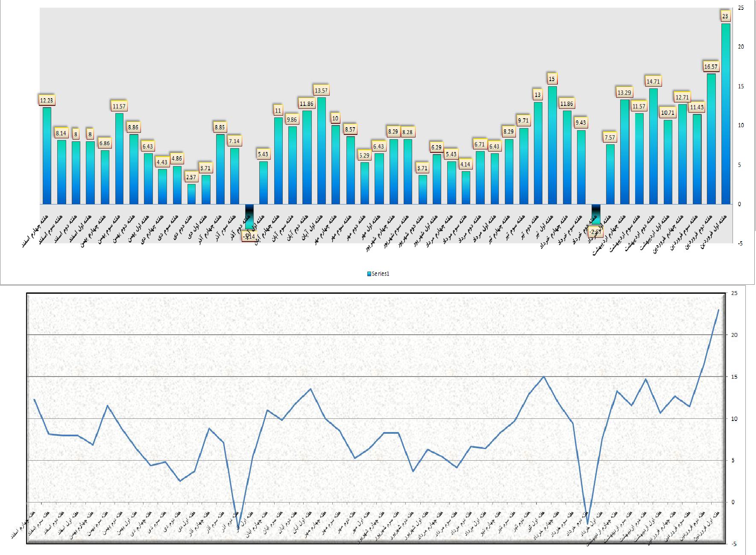Select the 20 axis tick on the line chart

734,335
